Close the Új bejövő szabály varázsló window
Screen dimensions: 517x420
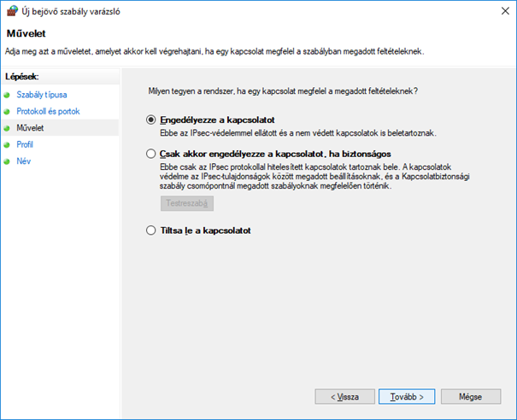(496, 11)
